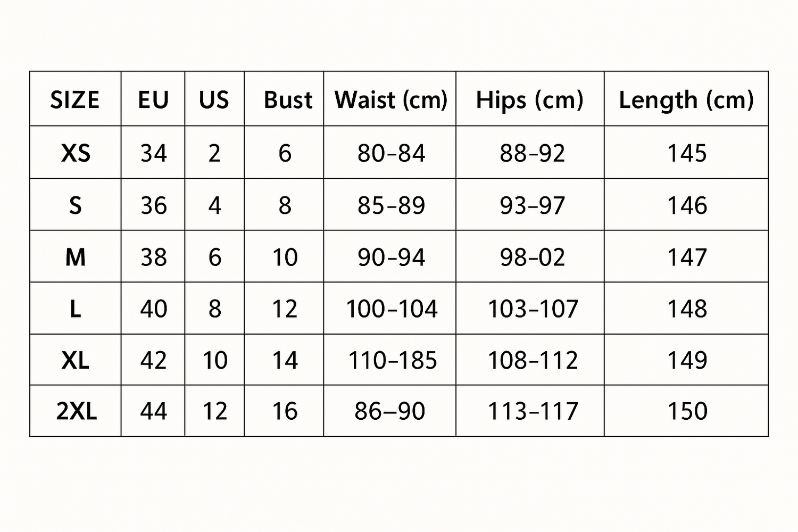Viewport: 798px width, 532px height.
Task: Select the 2XL size row label
Action: (76, 411)
